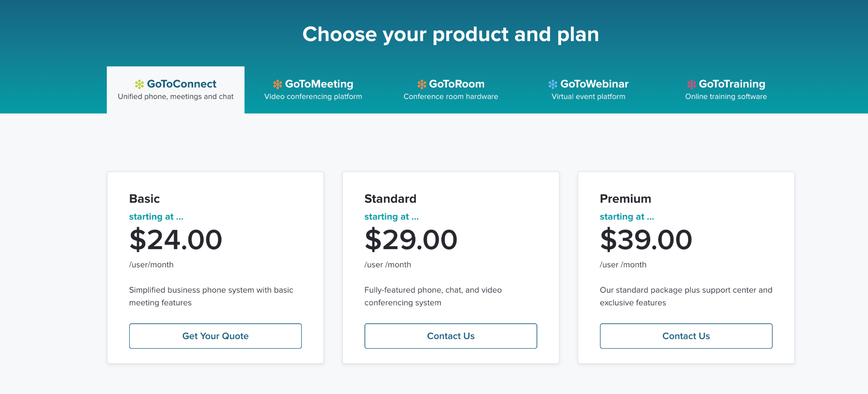
Task: Click the Basic plan title
Action: pos(145,199)
